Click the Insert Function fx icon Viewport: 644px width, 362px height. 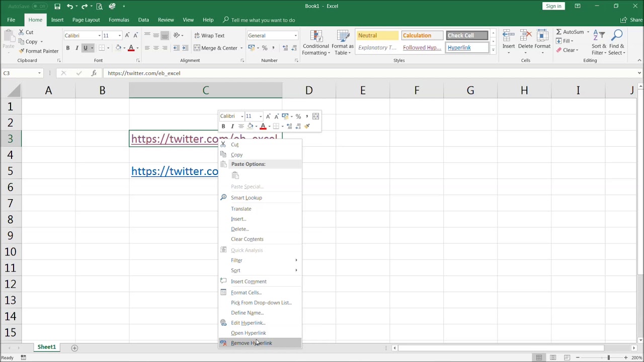click(x=94, y=73)
